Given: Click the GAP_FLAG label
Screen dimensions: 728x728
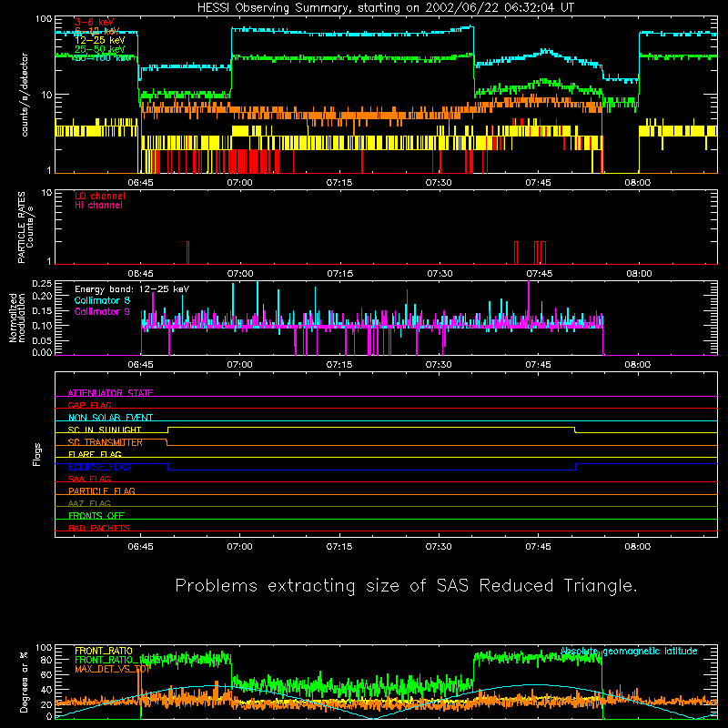Looking at the screenshot, I should click(89, 405).
